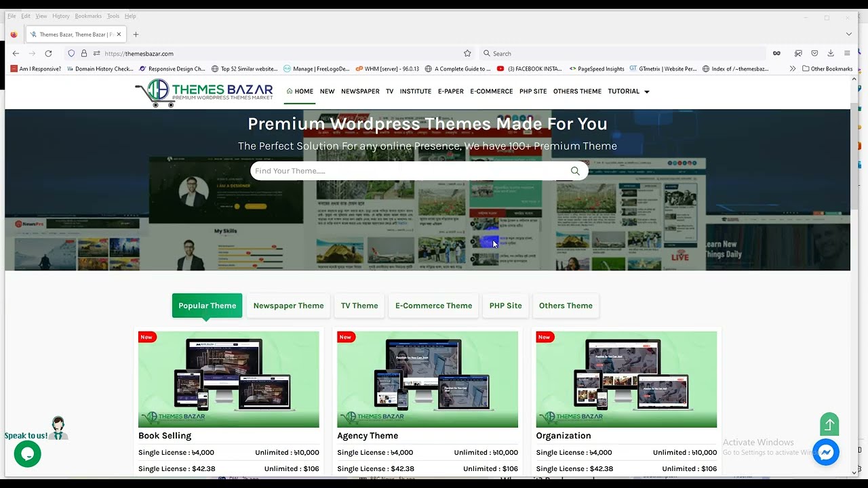The width and height of the screenshot is (868, 488).
Task: Expand the list all tabs chevron
Action: tap(848, 34)
